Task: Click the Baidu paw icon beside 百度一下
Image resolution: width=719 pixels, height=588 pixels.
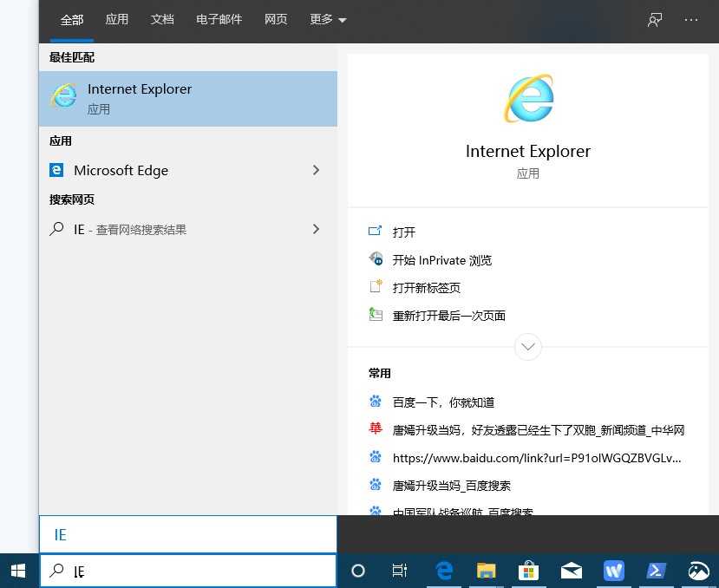Action: click(x=375, y=402)
